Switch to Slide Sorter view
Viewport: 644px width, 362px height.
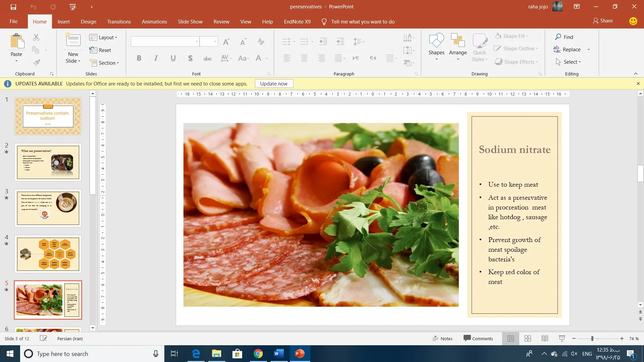[528, 339]
